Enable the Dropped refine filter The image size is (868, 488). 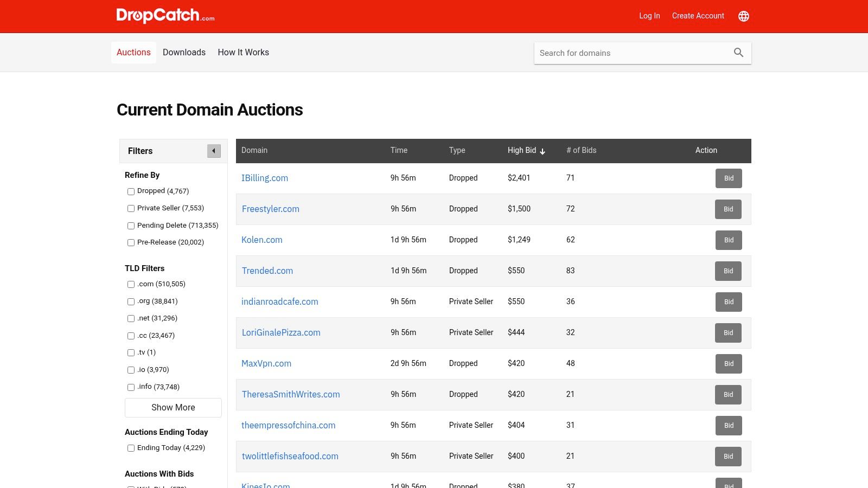131,191
